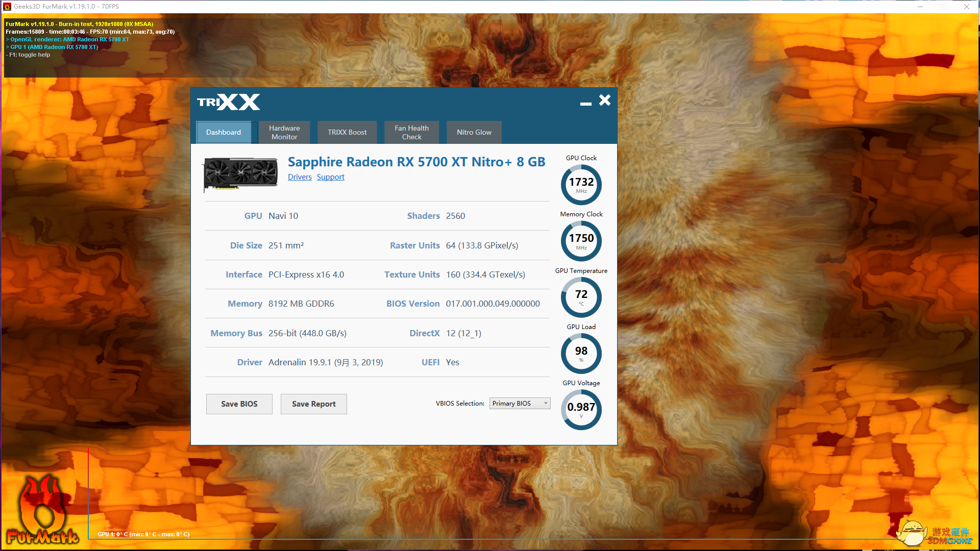The height and width of the screenshot is (551, 980).
Task: Close the TRIXX window
Action: pos(605,100)
